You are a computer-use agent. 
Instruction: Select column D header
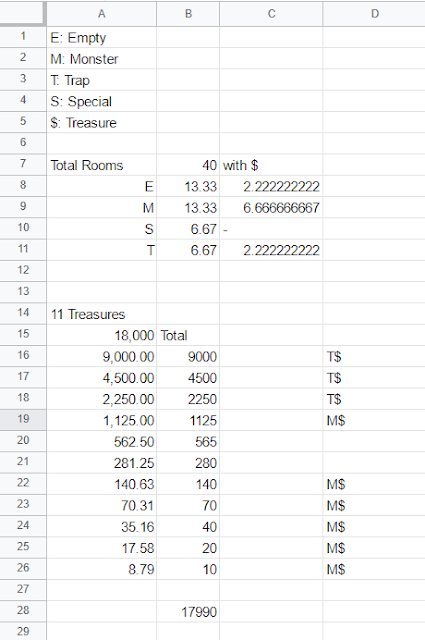point(374,14)
